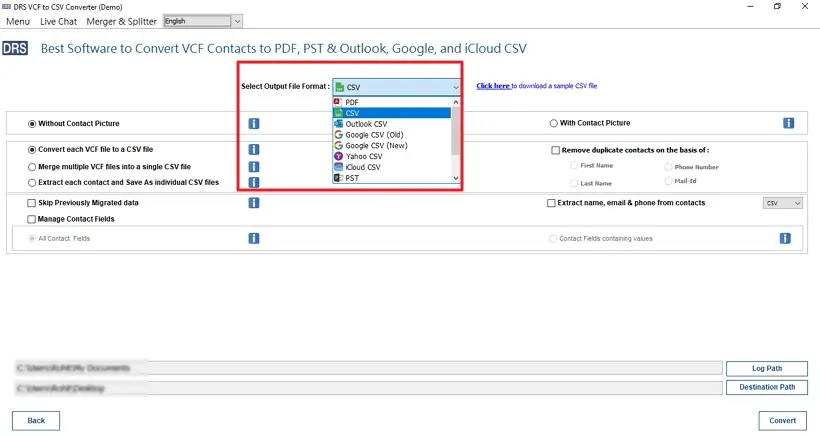820x437 pixels.
Task: Choose PDF in output format list
Action: point(392,102)
